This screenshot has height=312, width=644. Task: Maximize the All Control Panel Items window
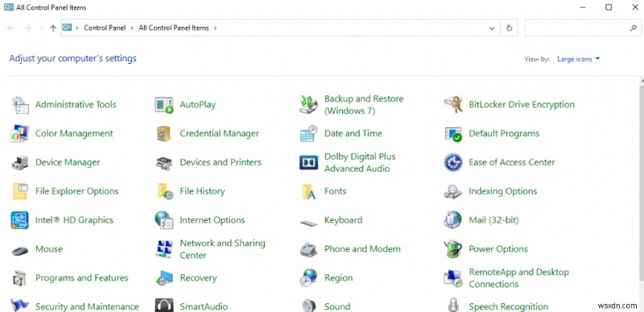tap(609, 7)
